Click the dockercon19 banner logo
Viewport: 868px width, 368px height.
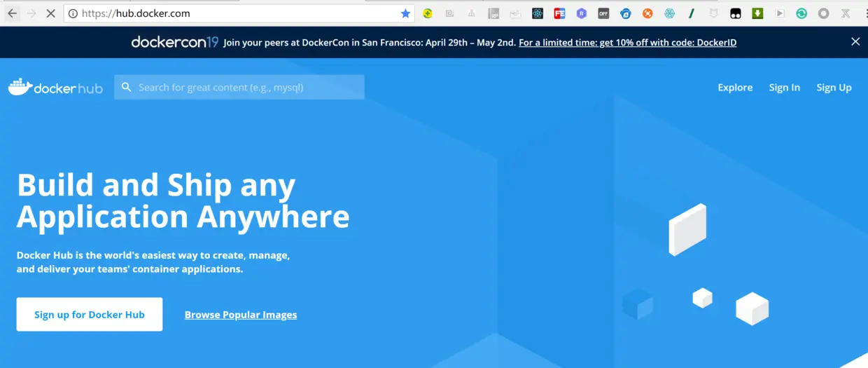point(175,42)
